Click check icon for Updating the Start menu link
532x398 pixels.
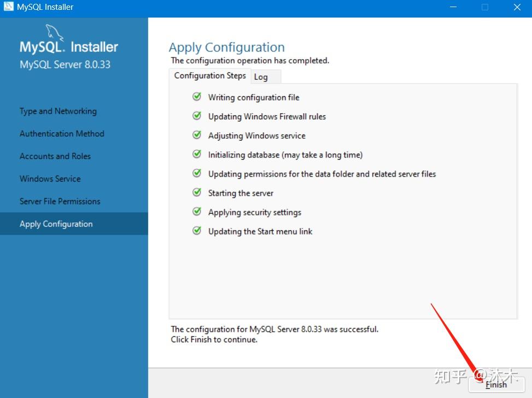(x=197, y=231)
